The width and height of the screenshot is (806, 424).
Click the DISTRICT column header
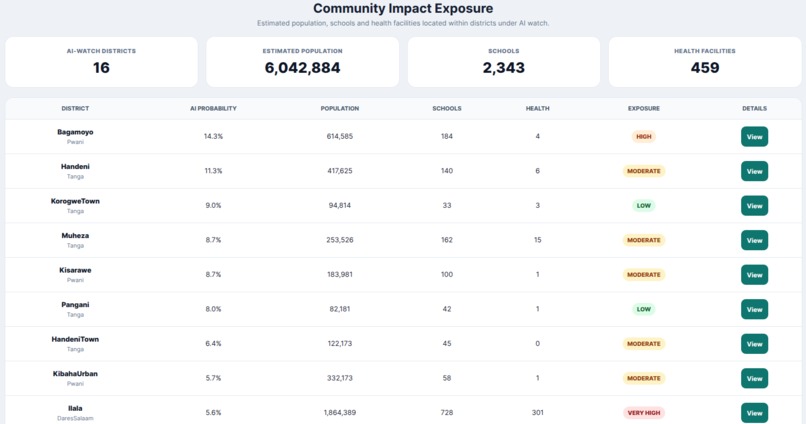click(75, 108)
